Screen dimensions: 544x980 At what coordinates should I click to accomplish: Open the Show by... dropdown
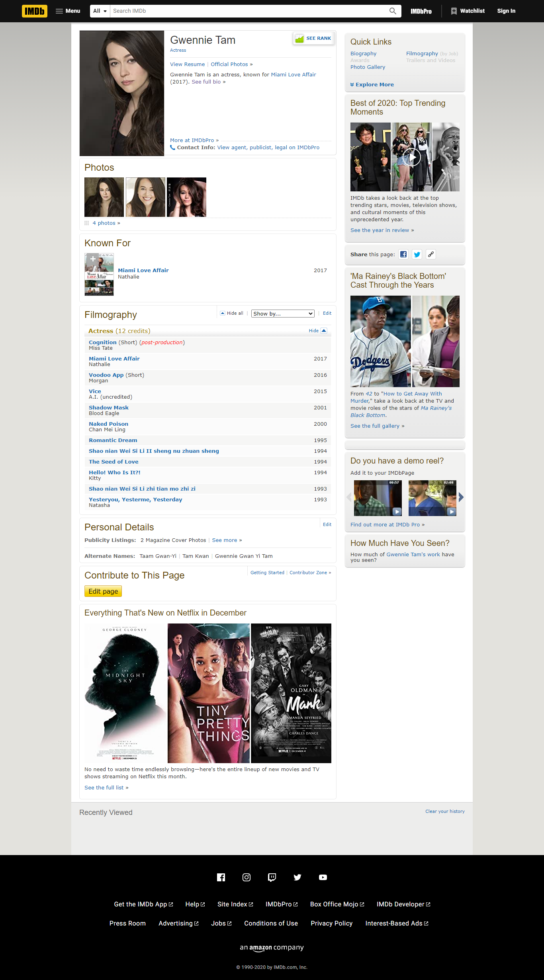point(283,314)
